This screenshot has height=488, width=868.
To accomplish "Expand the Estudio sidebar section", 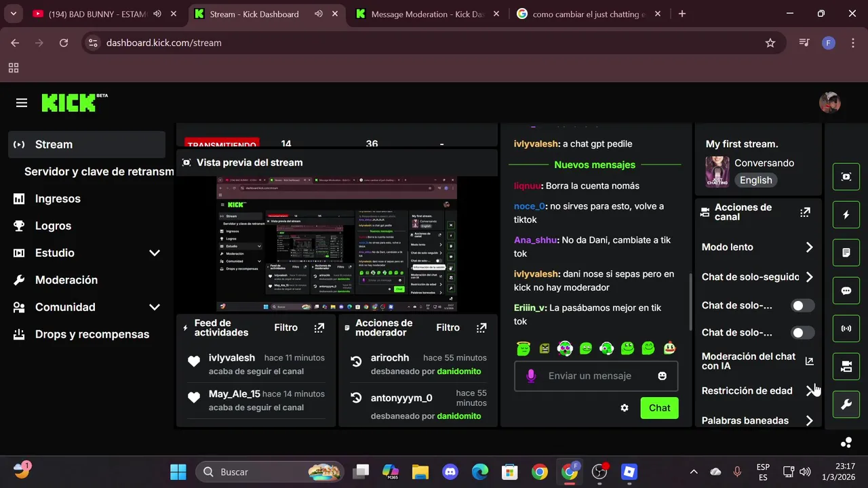I will click(x=155, y=253).
